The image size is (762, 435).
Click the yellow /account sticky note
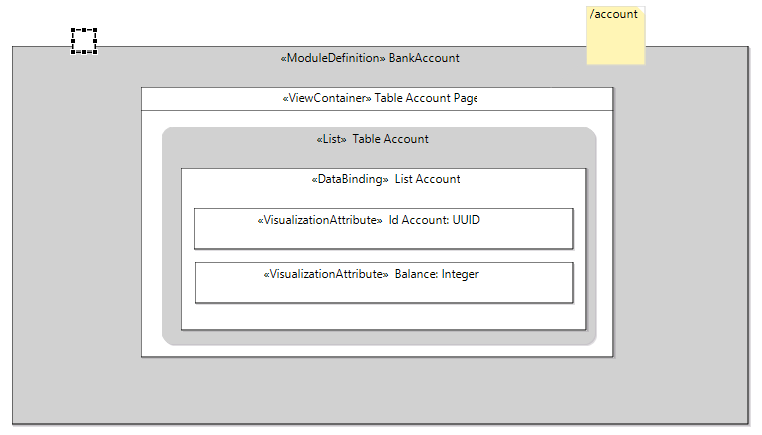pos(616,35)
